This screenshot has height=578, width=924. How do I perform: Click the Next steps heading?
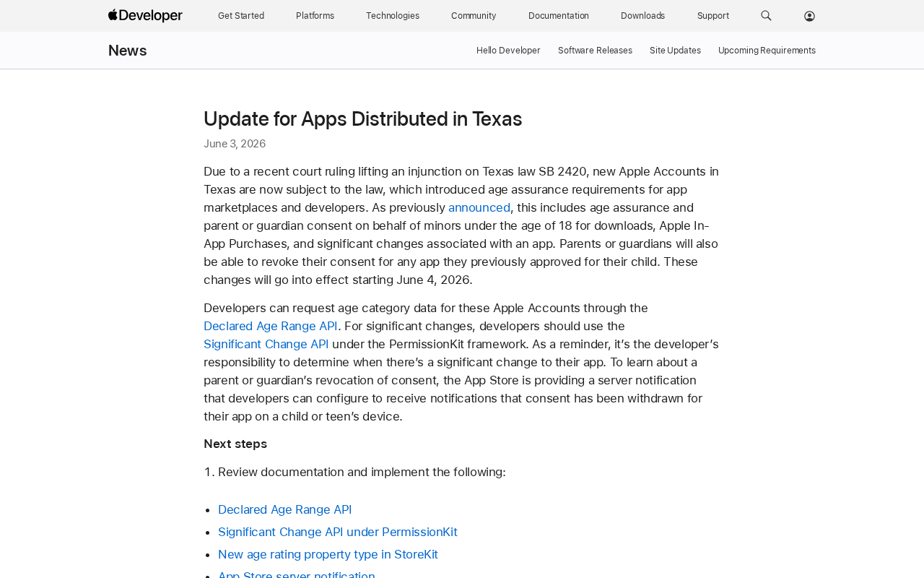(235, 444)
